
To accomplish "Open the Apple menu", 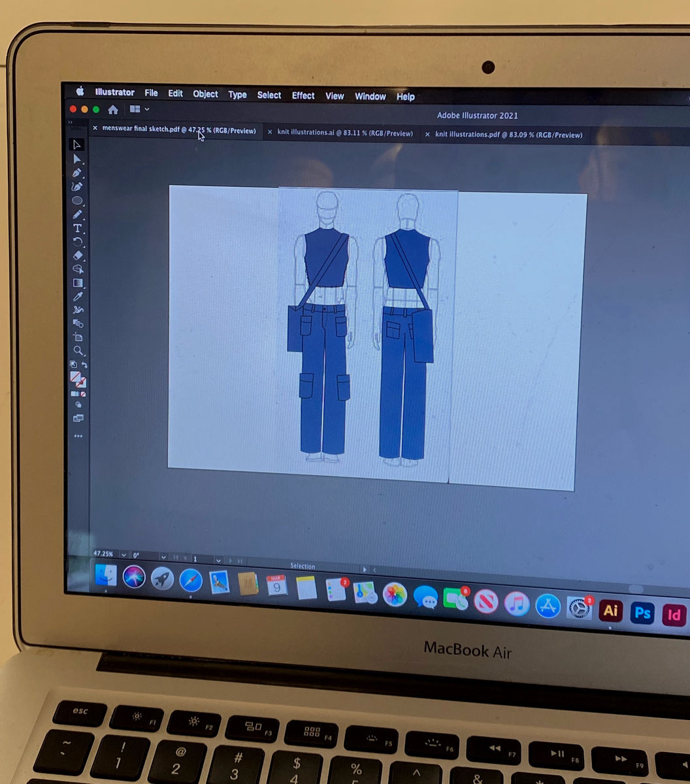I will (80, 91).
